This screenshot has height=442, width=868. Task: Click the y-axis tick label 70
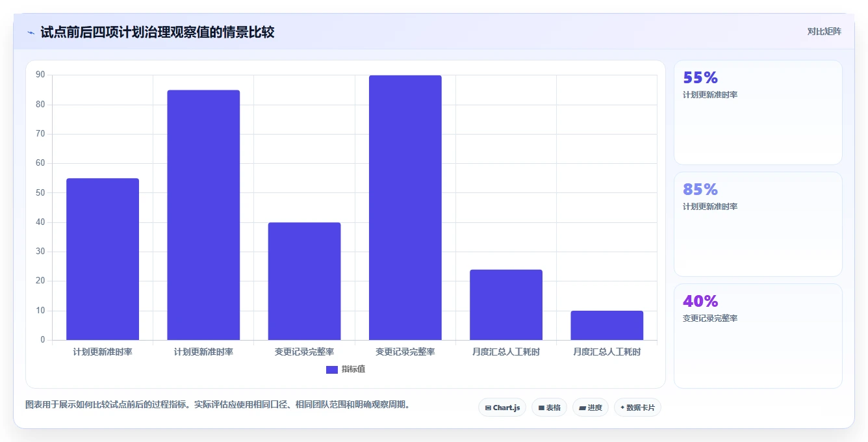coord(40,134)
